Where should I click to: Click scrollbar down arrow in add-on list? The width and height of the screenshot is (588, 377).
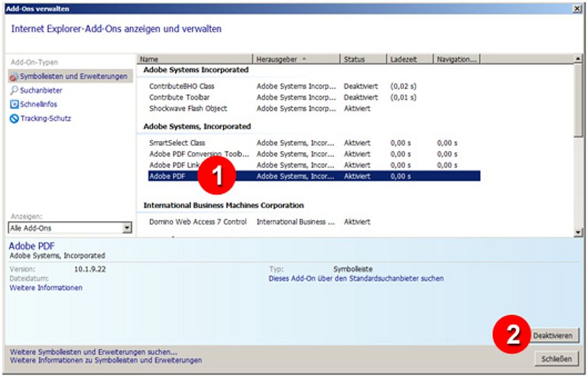point(578,230)
